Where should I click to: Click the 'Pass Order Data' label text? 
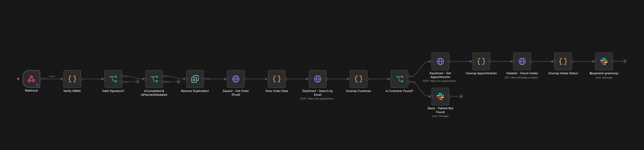[277, 91]
